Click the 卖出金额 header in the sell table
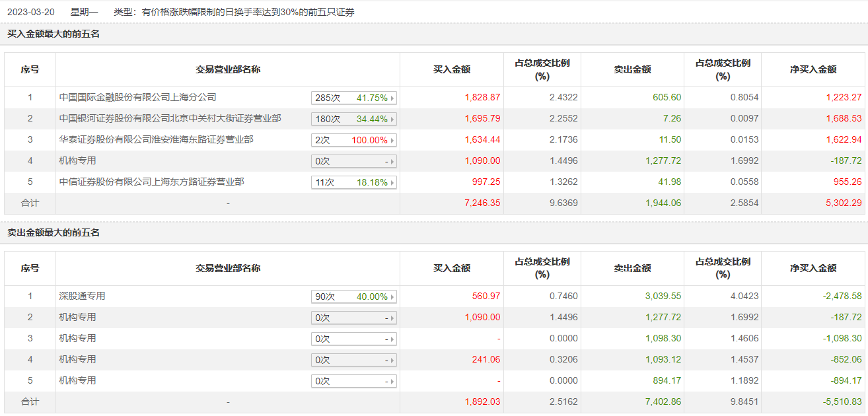The height and width of the screenshot is (416, 868). tap(632, 268)
